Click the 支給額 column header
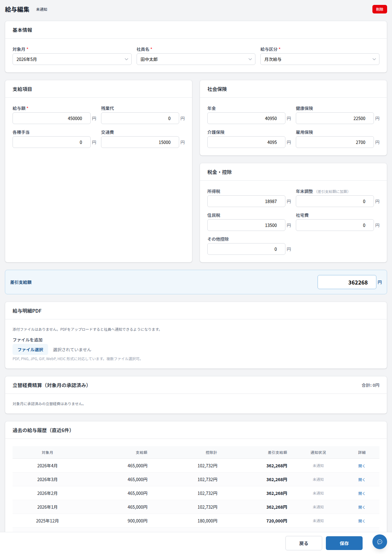The image size is (392, 554). 141,452
